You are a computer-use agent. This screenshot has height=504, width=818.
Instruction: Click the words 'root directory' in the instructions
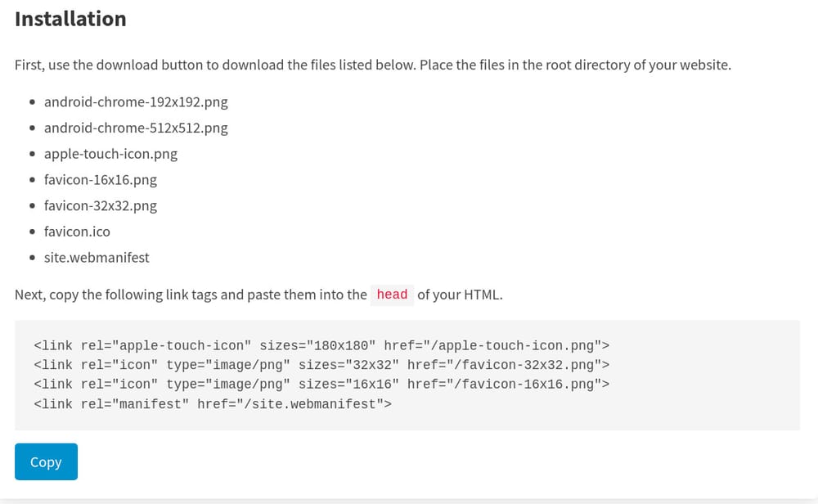tap(577, 65)
